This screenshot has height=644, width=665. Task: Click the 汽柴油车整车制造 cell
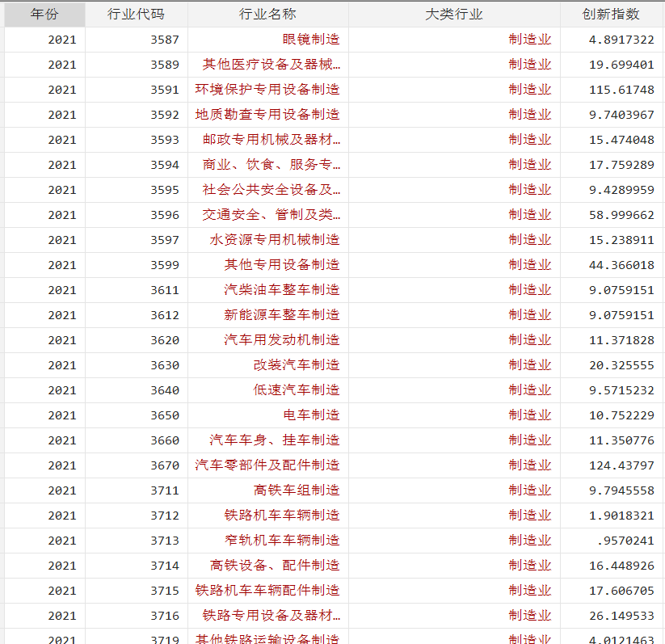click(x=268, y=290)
